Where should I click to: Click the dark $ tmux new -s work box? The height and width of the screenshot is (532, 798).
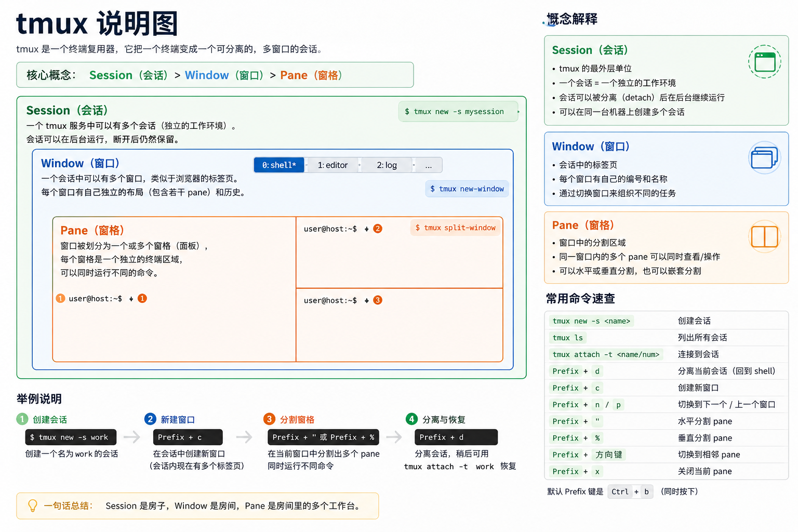tap(71, 437)
